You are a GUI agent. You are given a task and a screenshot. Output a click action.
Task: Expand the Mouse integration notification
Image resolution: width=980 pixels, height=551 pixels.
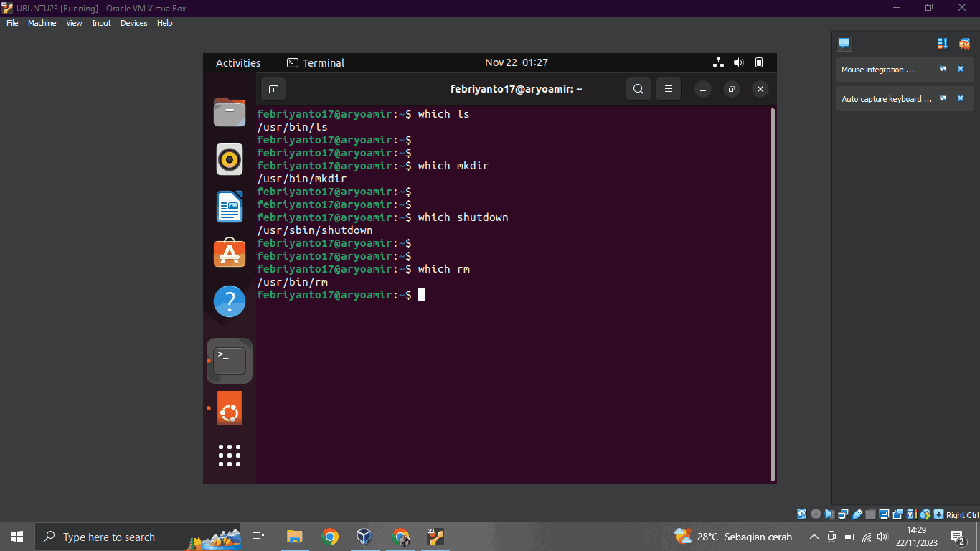click(x=878, y=70)
